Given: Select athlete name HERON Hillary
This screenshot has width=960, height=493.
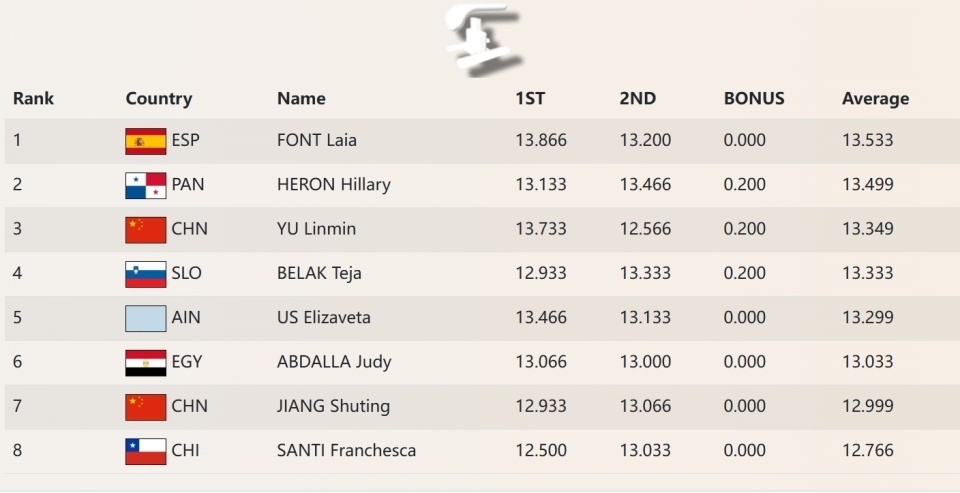Looking at the screenshot, I should tap(333, 184).
